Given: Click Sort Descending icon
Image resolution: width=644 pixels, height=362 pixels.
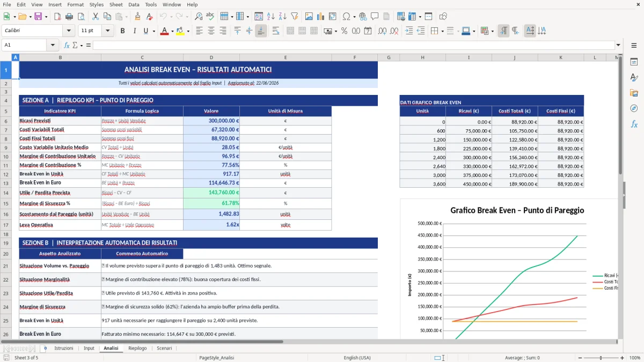Looking at the screenshot, I should tap(282, 17).
